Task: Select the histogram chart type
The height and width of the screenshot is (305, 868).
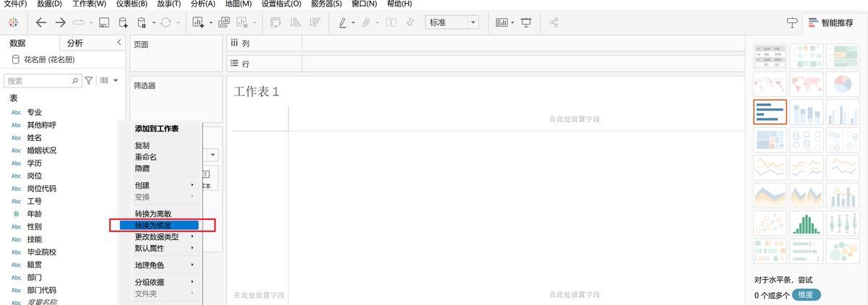Action: tap(806, 223)
